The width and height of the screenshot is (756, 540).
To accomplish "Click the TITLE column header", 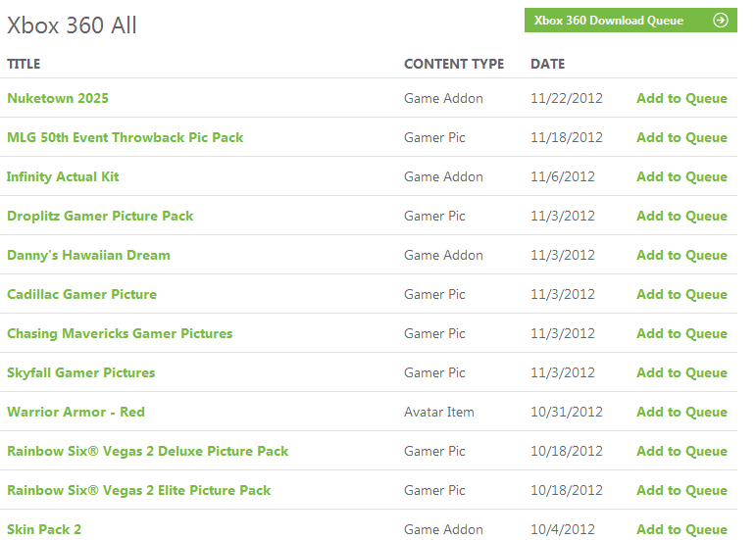I will tap(24, 64).
